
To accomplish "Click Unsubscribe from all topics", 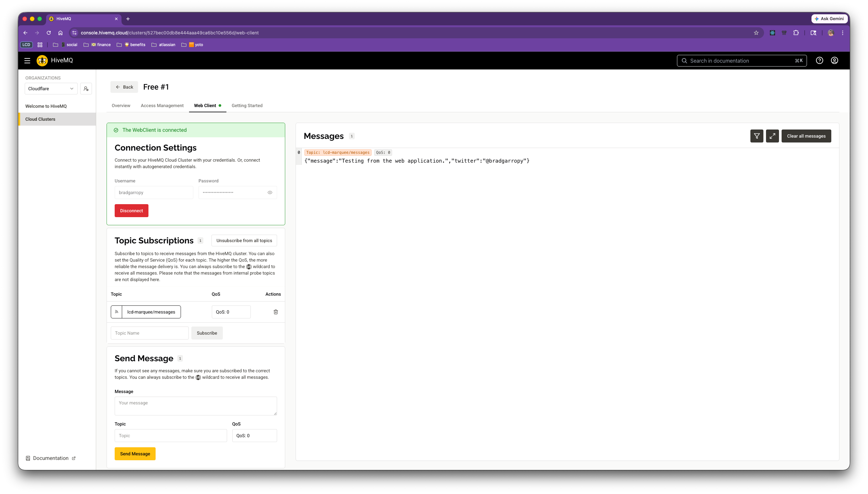I will (x=244, y=241).
